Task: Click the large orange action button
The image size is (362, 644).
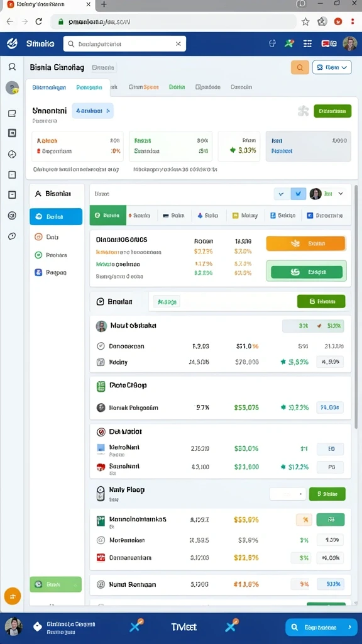Action: (306, 243)
